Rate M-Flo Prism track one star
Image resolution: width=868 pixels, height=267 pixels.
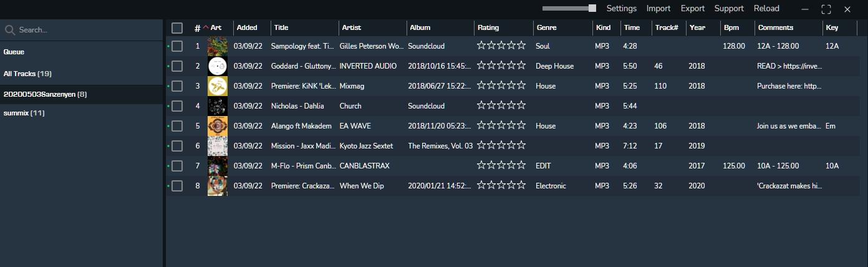pyautogui.click(x=481, y=166)
